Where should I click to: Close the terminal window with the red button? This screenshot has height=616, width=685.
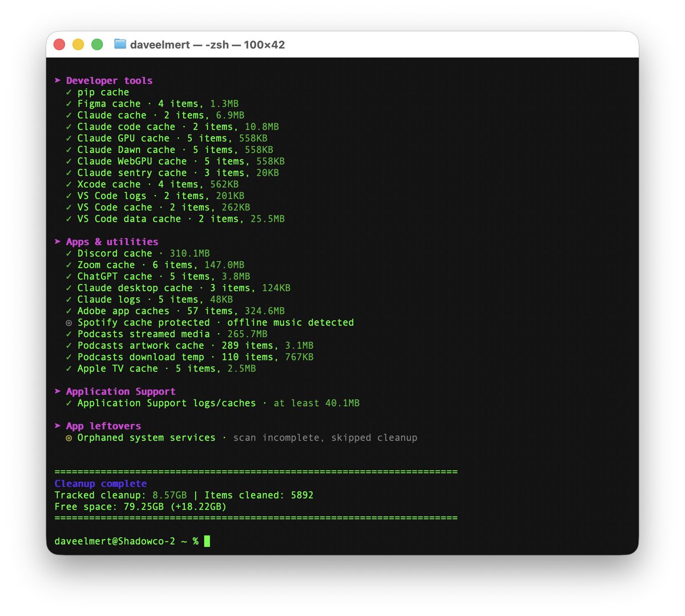point(59,44)
